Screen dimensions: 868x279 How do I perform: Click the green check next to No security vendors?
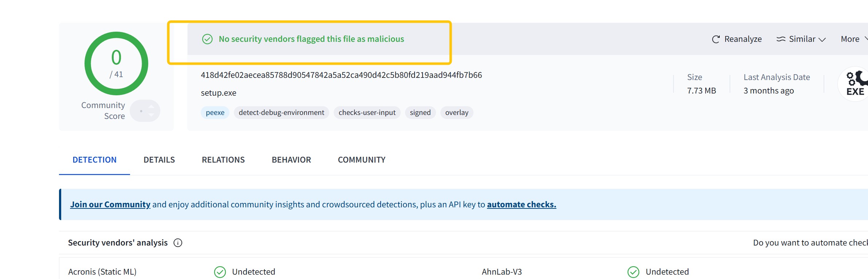pyautogui.click(x=207, y=39)
